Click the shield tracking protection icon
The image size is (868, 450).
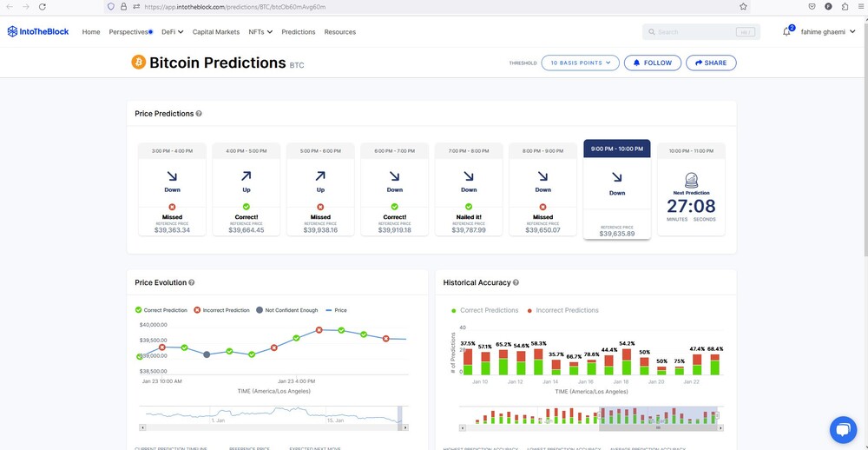(x=111, y=7)
